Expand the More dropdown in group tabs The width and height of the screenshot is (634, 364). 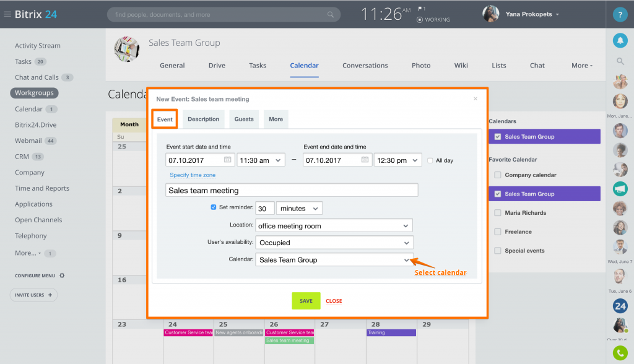tap(582, 66)
